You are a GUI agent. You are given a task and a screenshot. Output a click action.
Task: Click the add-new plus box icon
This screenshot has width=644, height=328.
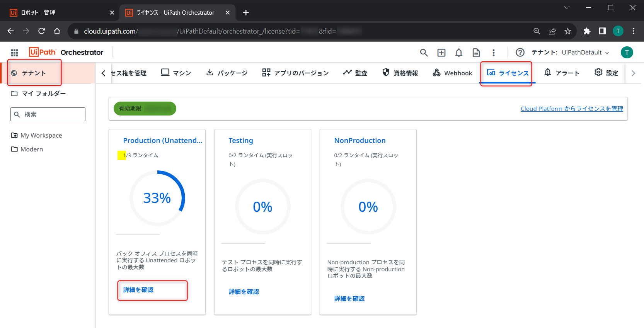click(x=441, y=53)
